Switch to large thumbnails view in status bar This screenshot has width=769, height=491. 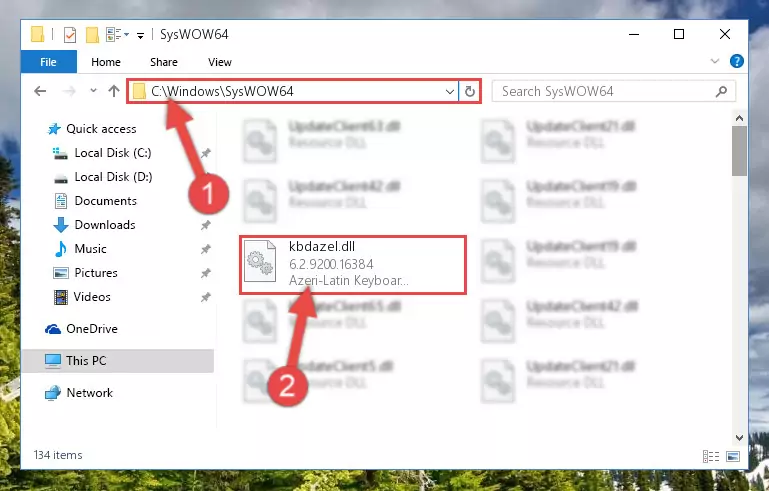pos(733,456)
